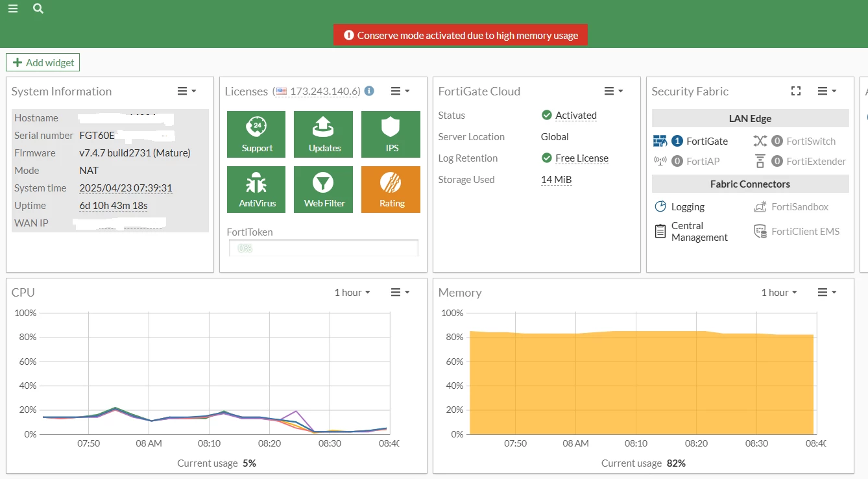Image resolution: width=868 pixels, height=479 pixels.
Task: Click the conserve mode warning banner
Action: [461, 35]
